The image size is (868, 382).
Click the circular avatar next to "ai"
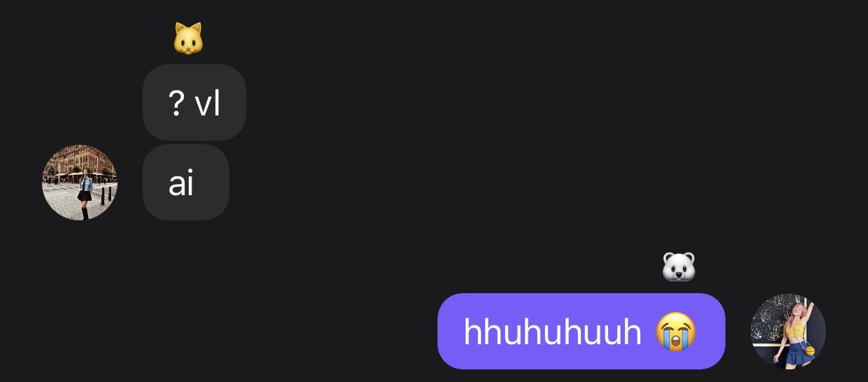coord(80,183)
